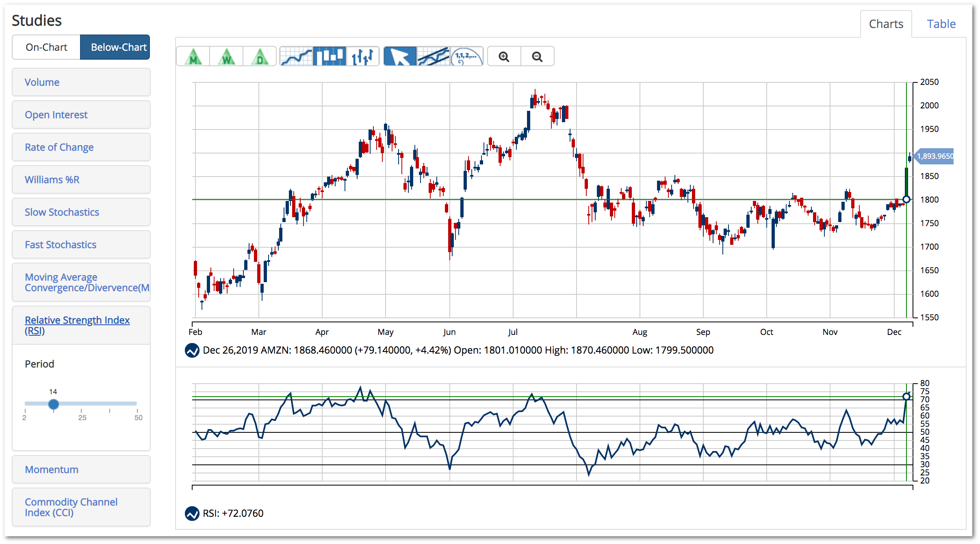Add the Moving Average Convergence/Divergence study

click(x=81, y=282)
